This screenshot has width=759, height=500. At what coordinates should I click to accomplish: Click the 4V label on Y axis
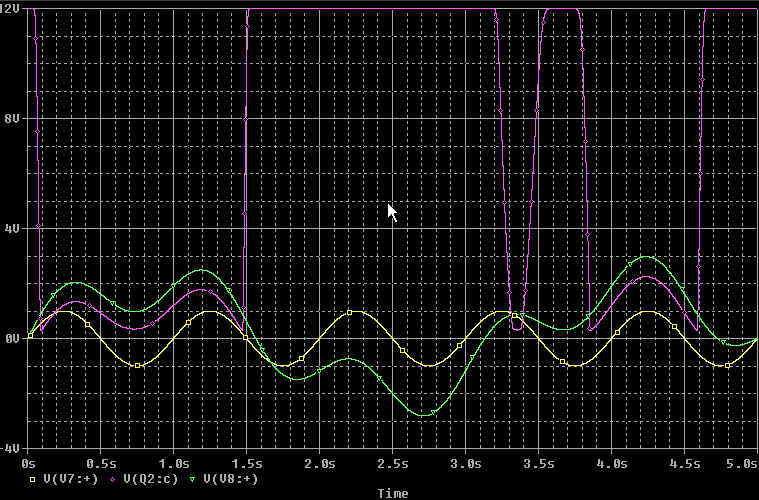click(x=11, y=228)
